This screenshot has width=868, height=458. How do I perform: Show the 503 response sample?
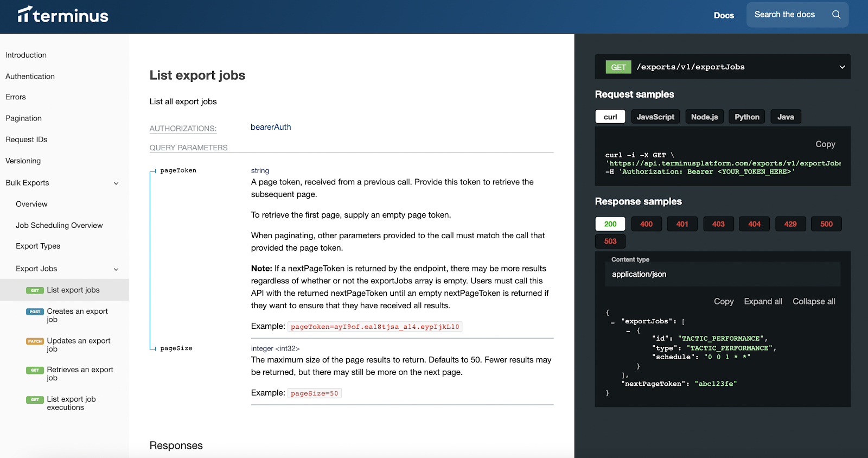(x=610, y=241)
